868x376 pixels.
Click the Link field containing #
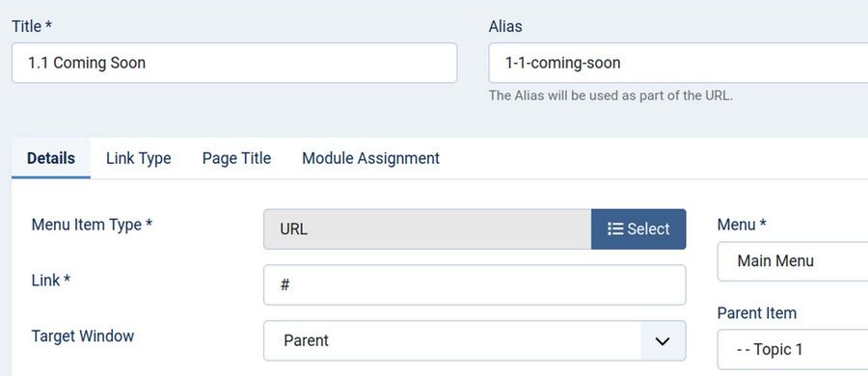pos(475,284)
